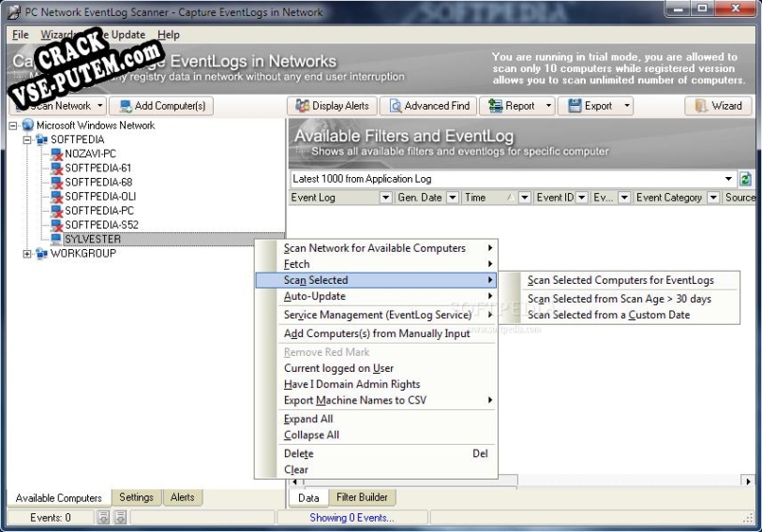Click the first small status bar icon

tap(104, 517)
